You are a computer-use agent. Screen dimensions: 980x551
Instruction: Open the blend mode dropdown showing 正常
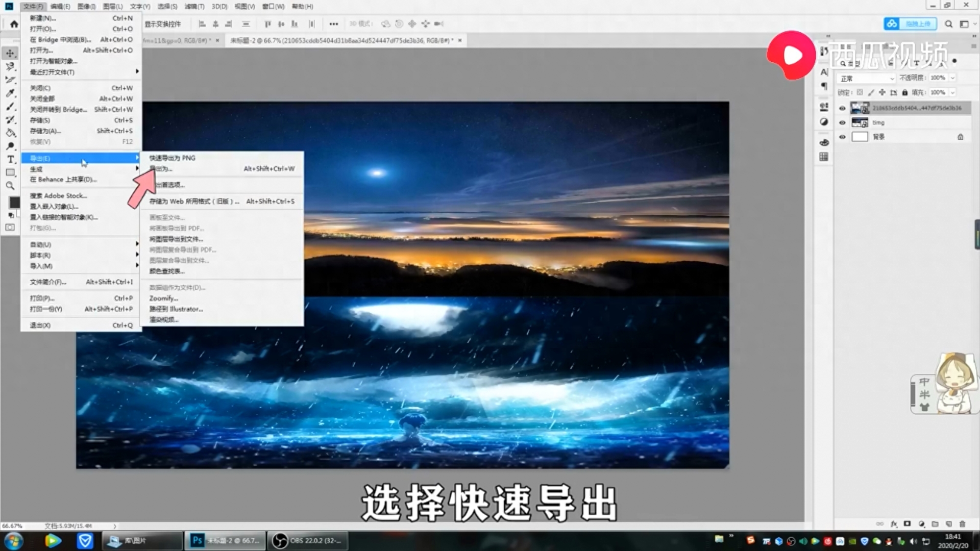click(865, 78)
